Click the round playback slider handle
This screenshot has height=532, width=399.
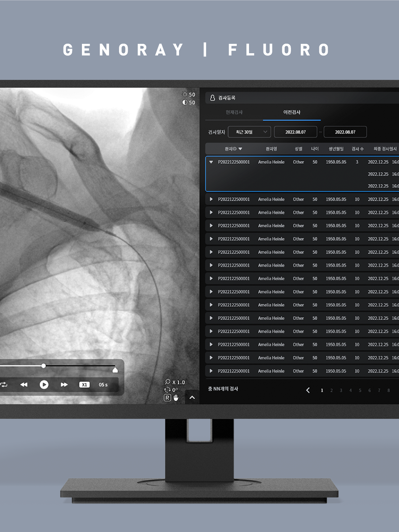tap(44, 366)
